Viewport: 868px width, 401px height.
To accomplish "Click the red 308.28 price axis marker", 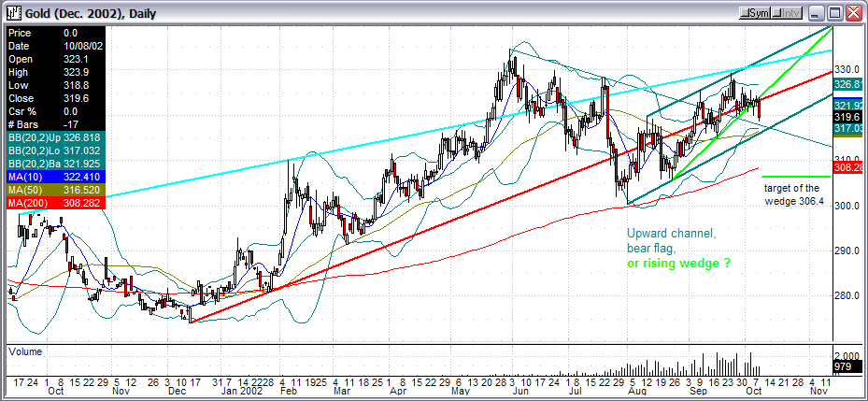I will pyautogui.click(x=847, y=167).
